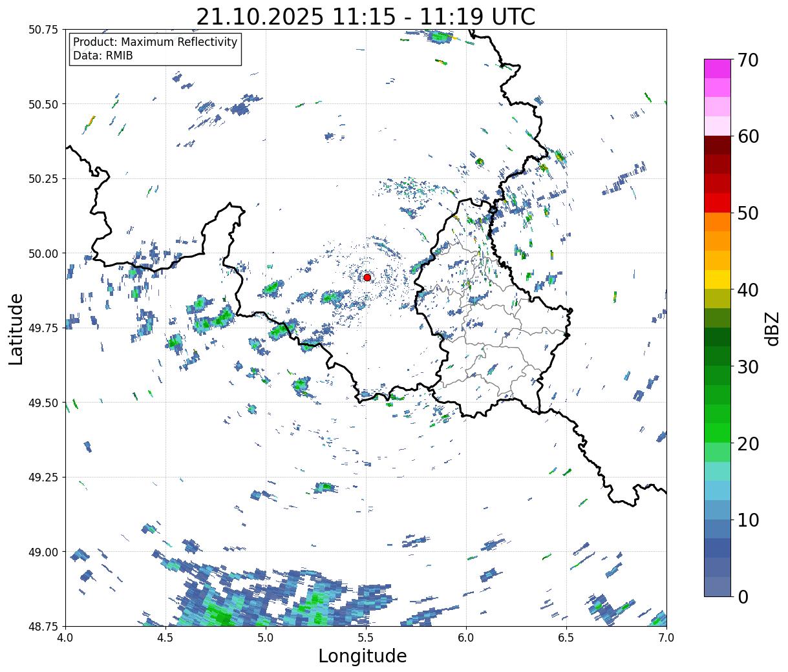Click the colorbar tick label 0
Image resolution: width=788 pixels, height=672 pixels.
click(x=743, y=597)
